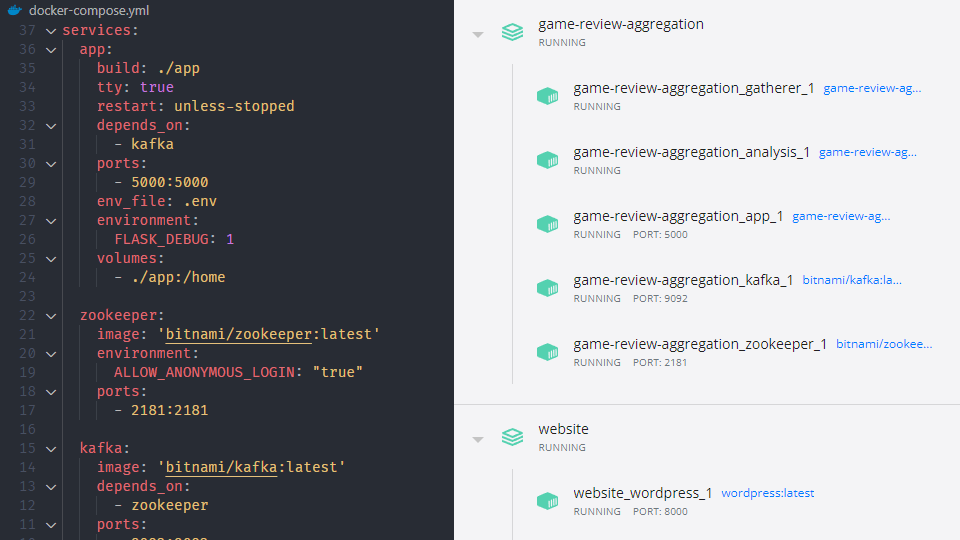Select the game-review-aggregation group title
Image resolution: width=960 pixels, height=540 pixels.
621,24
